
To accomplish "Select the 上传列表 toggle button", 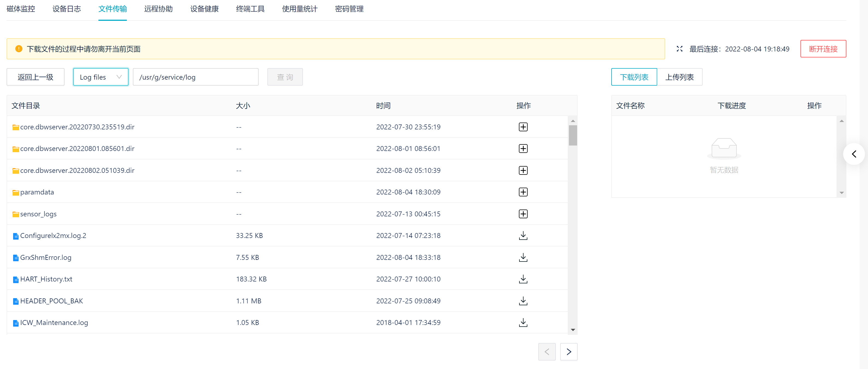I will (x=679, y=77).
